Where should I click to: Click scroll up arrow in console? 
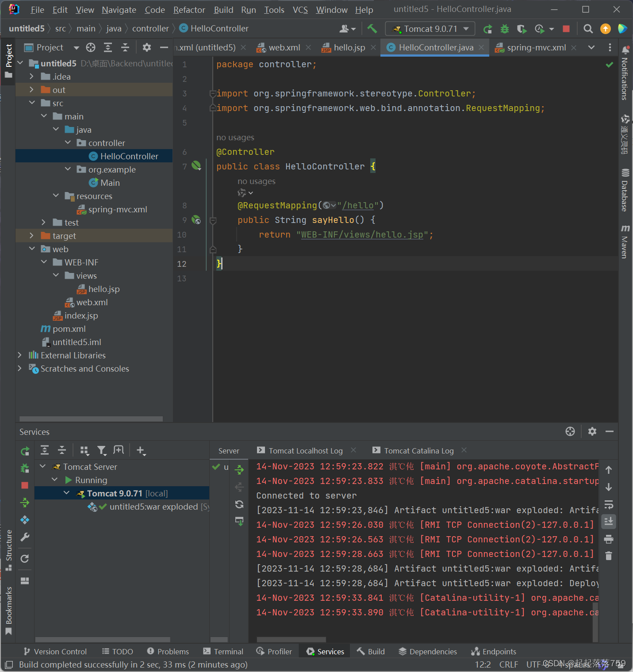pos(609,470)
